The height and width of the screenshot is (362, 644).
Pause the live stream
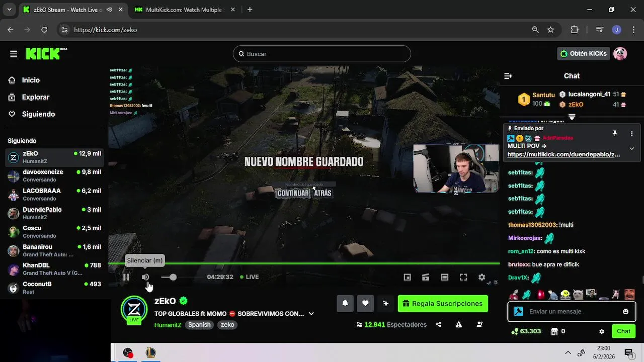[x=126, y=277]
